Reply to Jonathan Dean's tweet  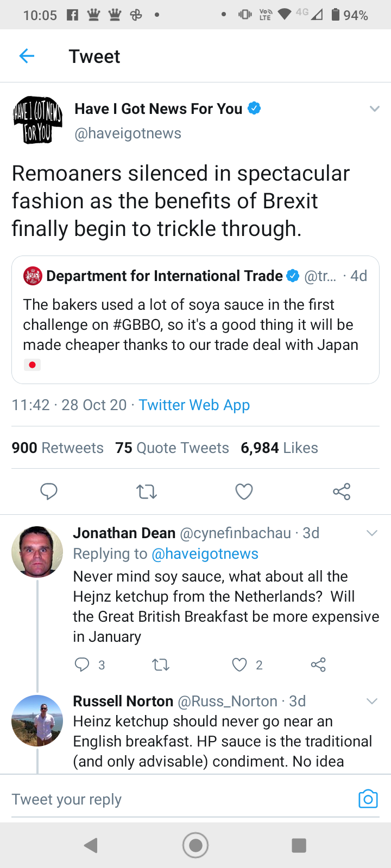tap(82, 665)
